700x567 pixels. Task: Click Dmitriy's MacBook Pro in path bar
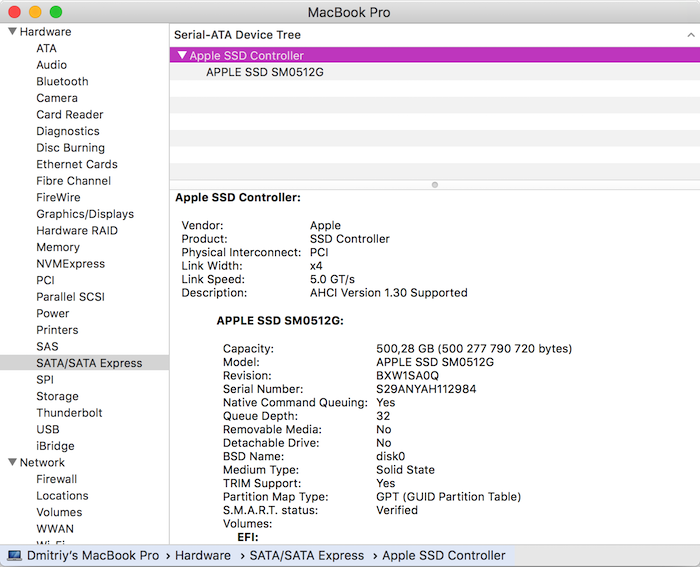[x=93, y=555]
